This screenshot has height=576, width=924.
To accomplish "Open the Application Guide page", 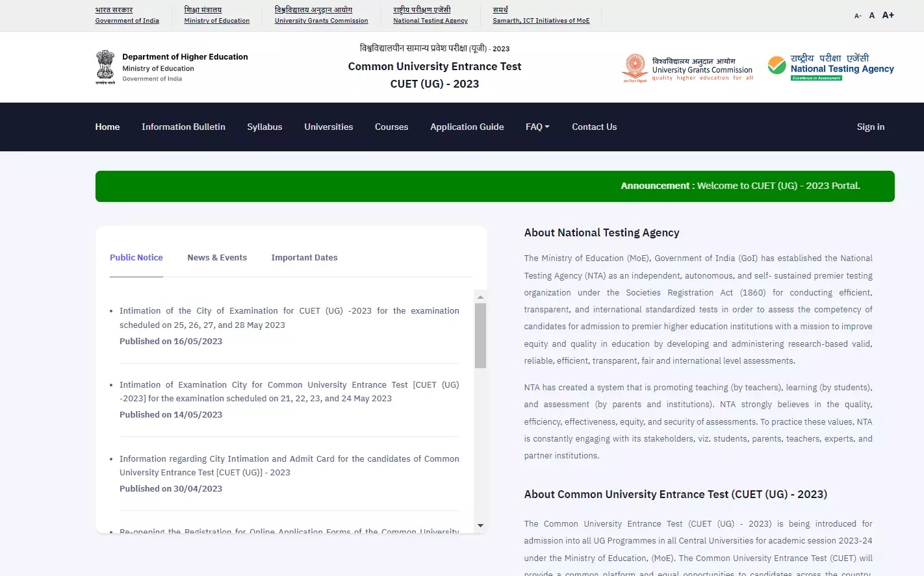I will 467,127.
